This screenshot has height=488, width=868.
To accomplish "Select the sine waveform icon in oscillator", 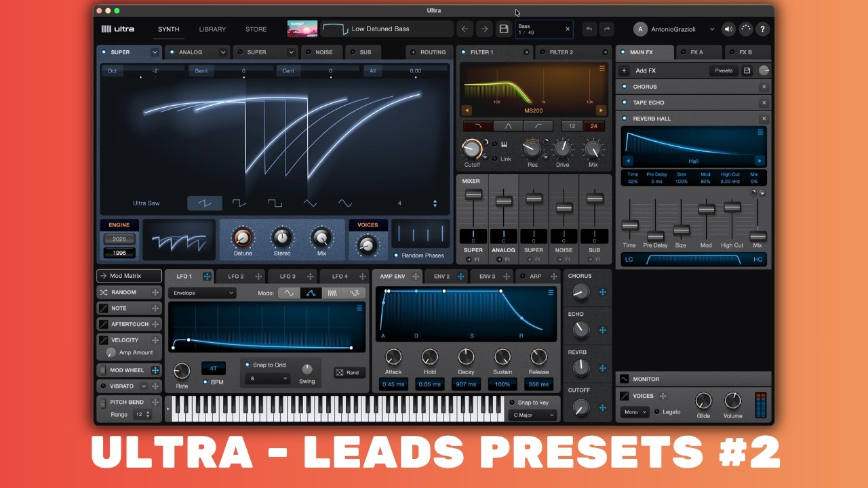I will (345, 203).
